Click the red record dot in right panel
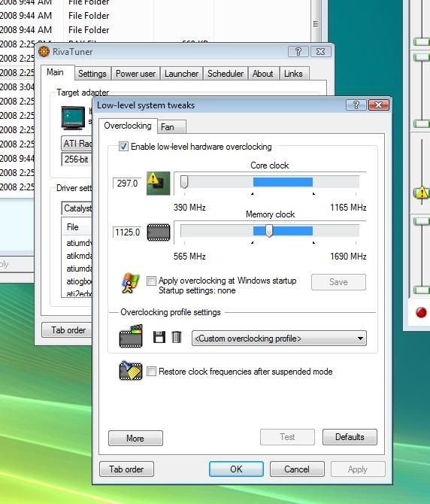Screen dimensions: 430x504 [x=421, y=312]
